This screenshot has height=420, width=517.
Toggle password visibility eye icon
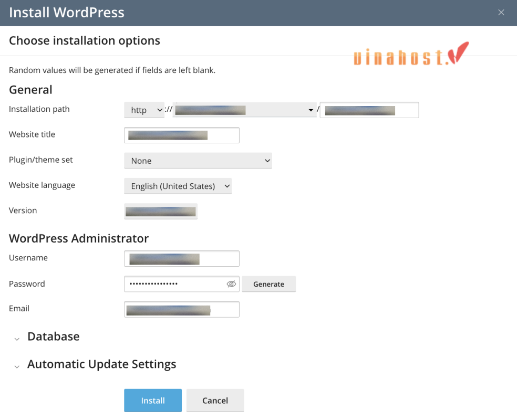[232, 284]
